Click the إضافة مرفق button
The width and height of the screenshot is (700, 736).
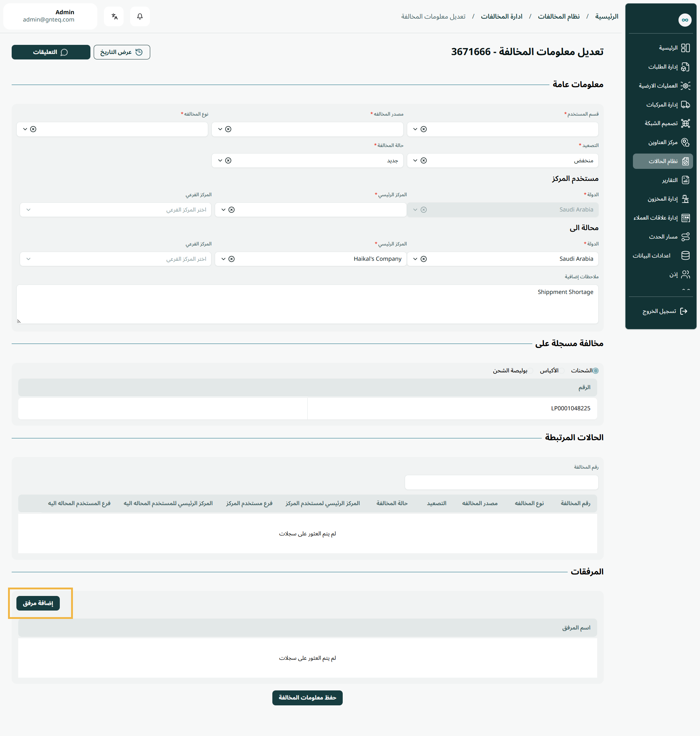tap(38, 603)
